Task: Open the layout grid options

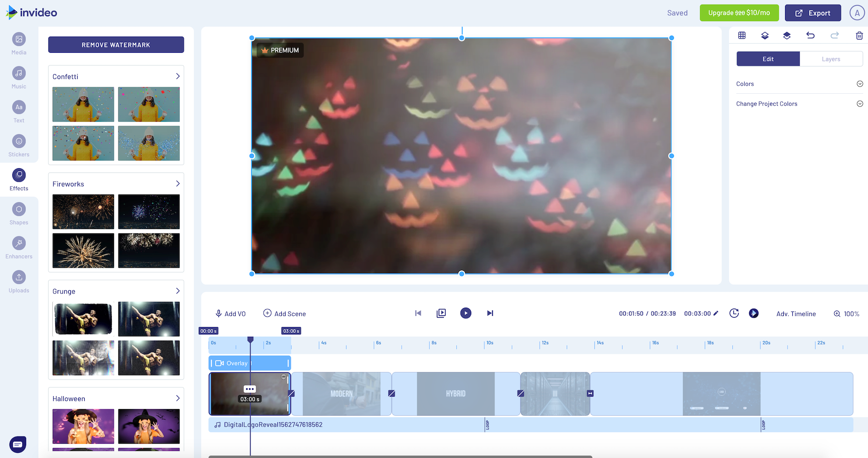Action: click(x=741, y=35)
